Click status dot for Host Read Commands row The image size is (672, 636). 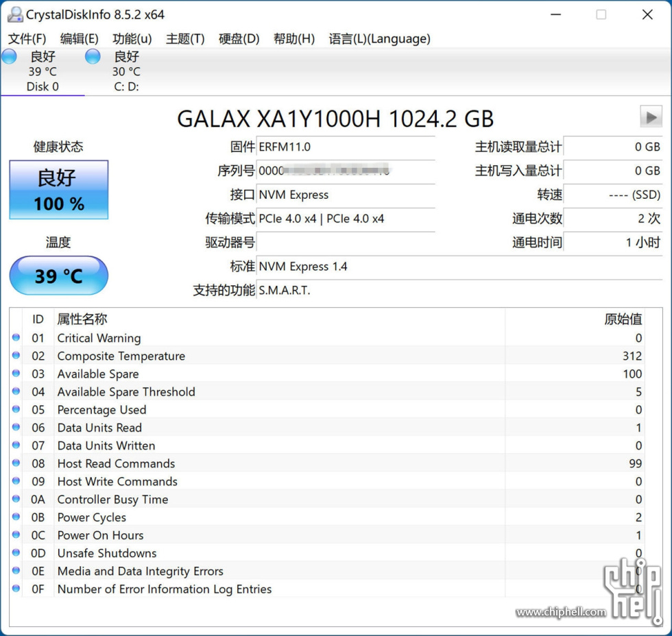tap(16, 463)
